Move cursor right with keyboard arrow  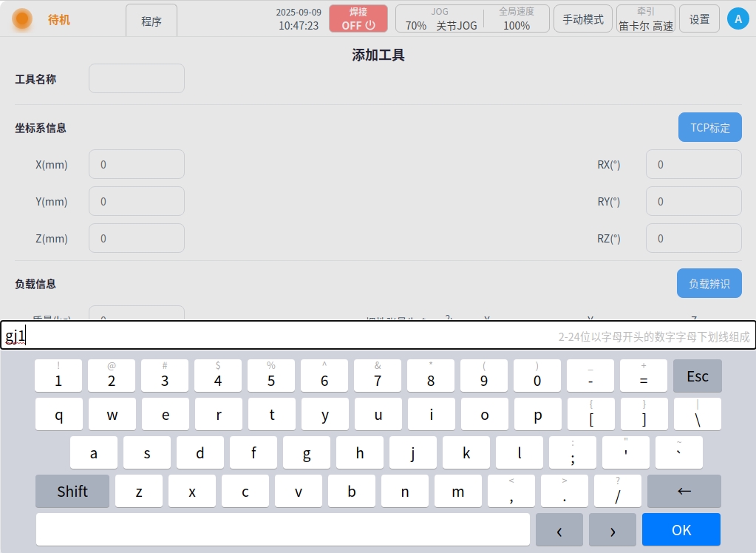(612, 530)
